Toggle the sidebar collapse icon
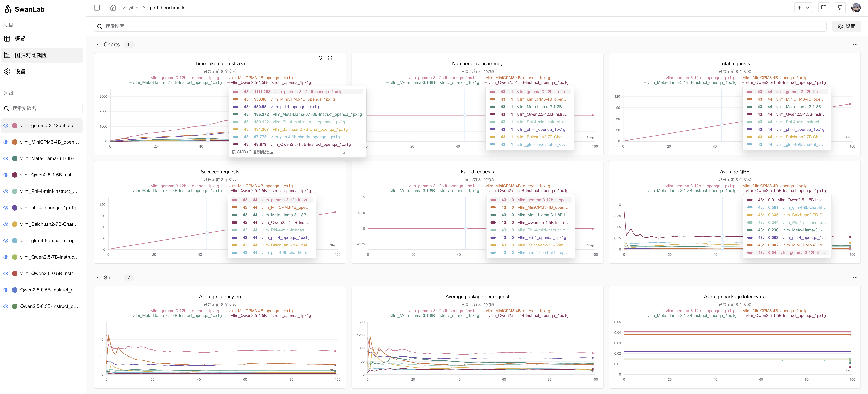This screenshot has height=394, width=868. pos(97,7)
